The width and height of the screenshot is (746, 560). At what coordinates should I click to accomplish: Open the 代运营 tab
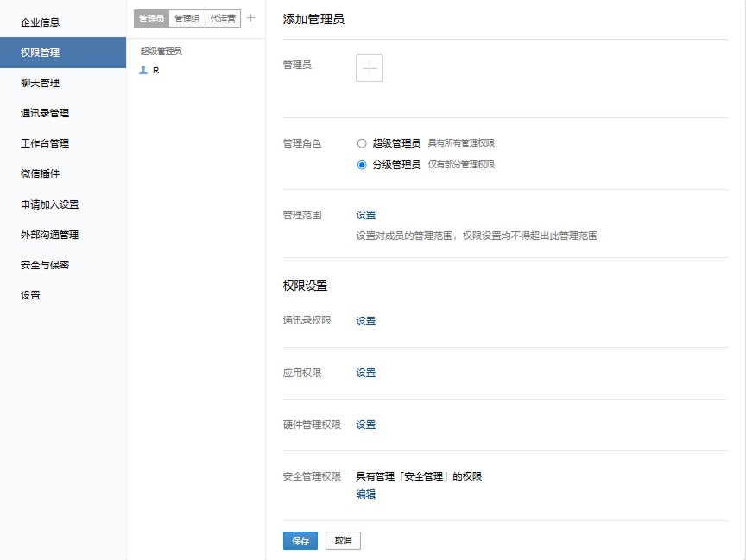pyautogui.click(x=223, y=18)
